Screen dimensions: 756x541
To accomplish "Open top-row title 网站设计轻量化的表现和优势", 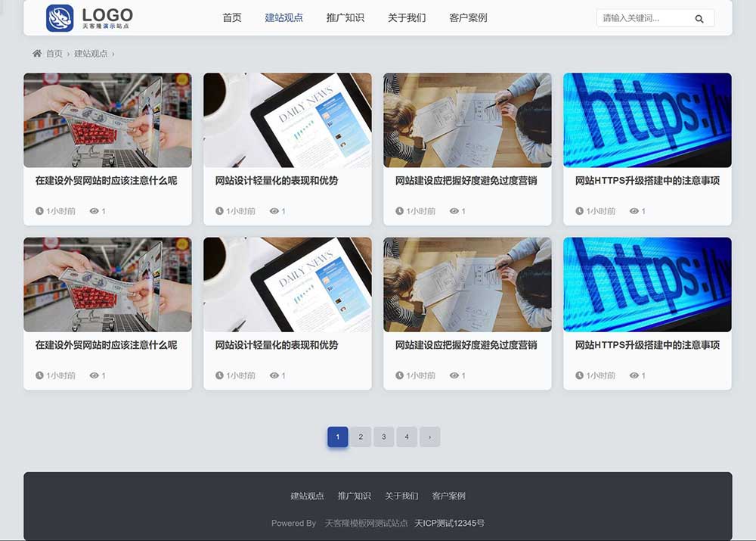I will pyautogui.click(x=277, y=181).
